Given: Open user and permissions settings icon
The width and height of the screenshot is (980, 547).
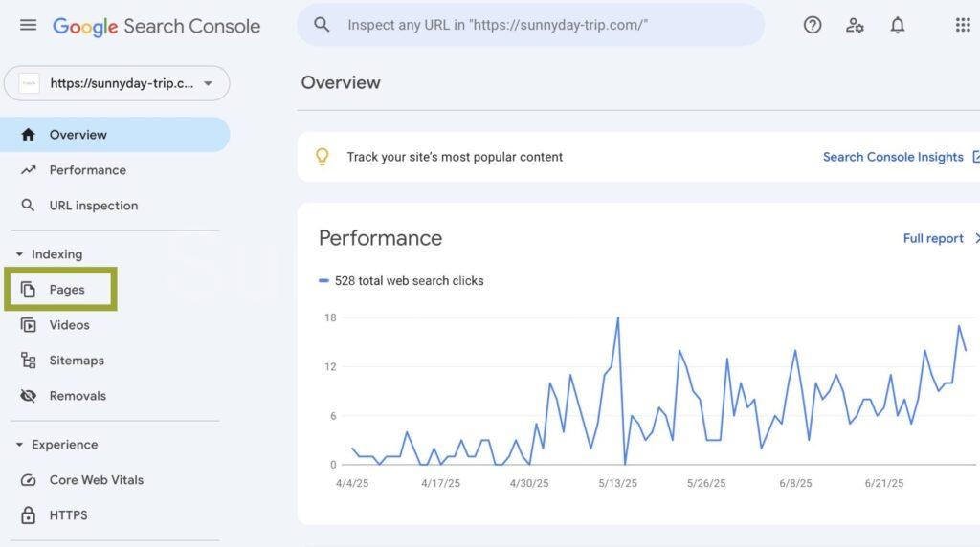Looking at the screenshot, I should [855, 25].
